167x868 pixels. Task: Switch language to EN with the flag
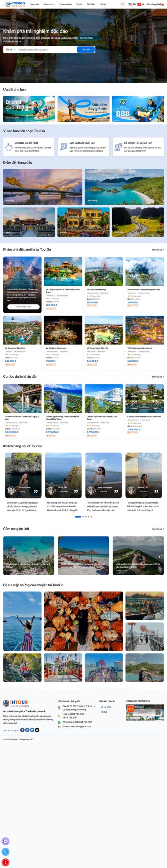coord(132,4)
